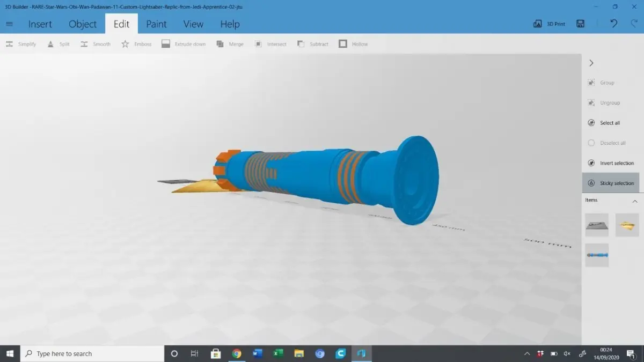Open the hamburger menu

click(9, 24)
